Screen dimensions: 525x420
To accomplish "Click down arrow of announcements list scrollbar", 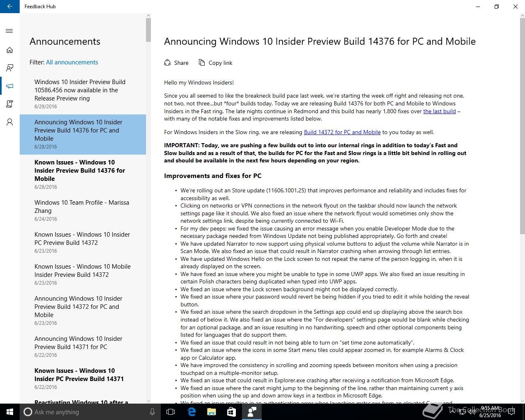I will click(148, 401).
